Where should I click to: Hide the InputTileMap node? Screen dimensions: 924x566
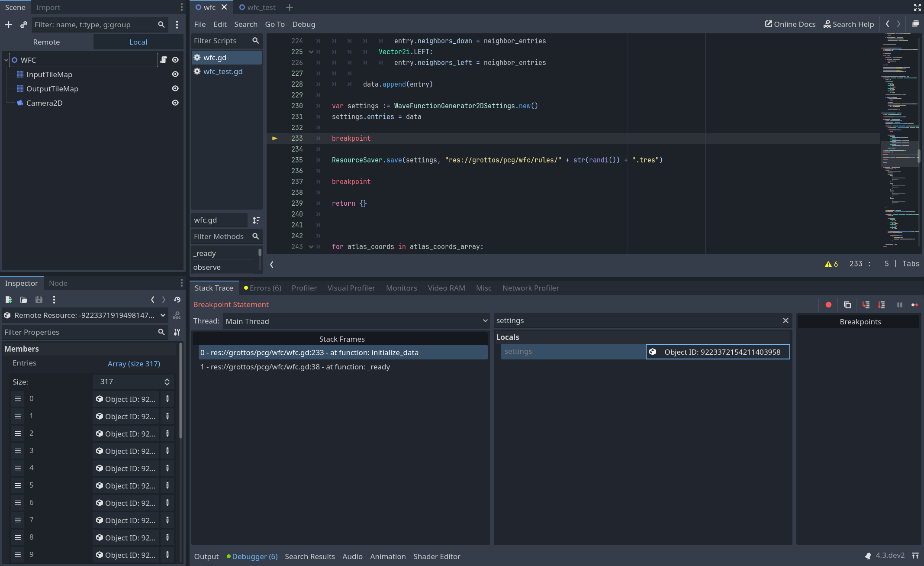coord(175,74)
